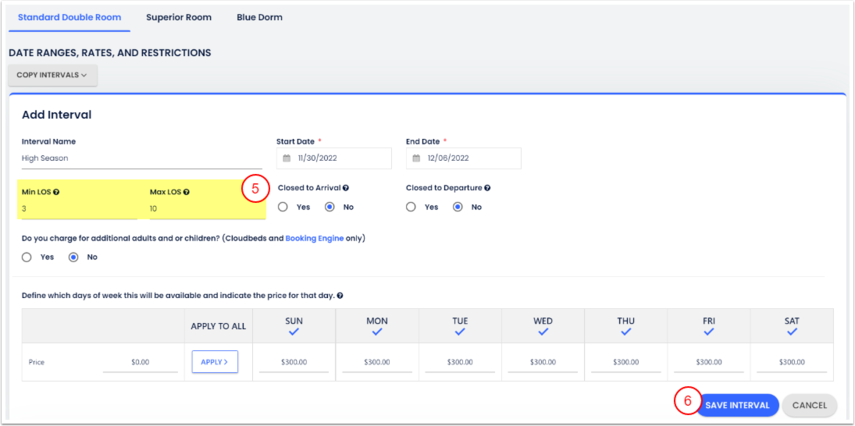Switch to the Blue Dorm tab
Viewport: 855px width, 426px height.
(259, 18)
